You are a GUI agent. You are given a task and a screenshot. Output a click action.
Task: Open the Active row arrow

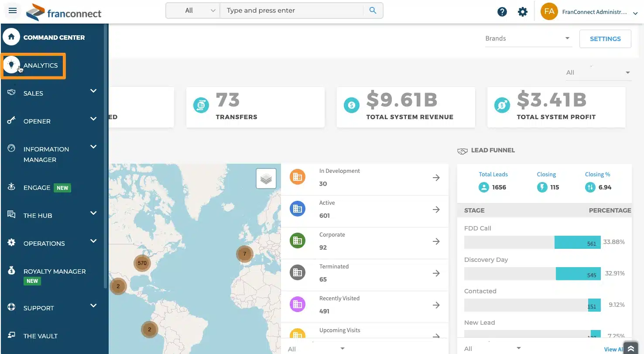coord(436,210)
